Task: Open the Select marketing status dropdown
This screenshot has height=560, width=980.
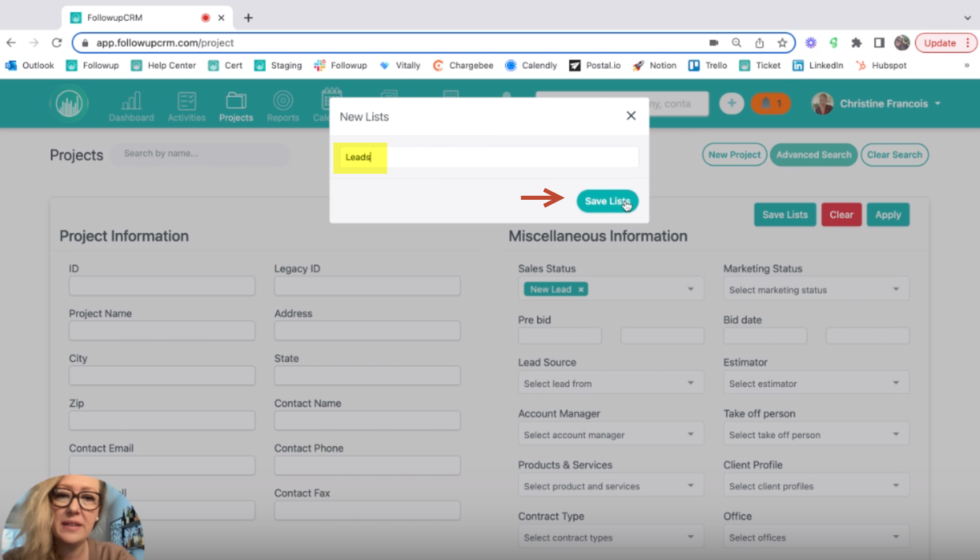Action: point(815,289)
